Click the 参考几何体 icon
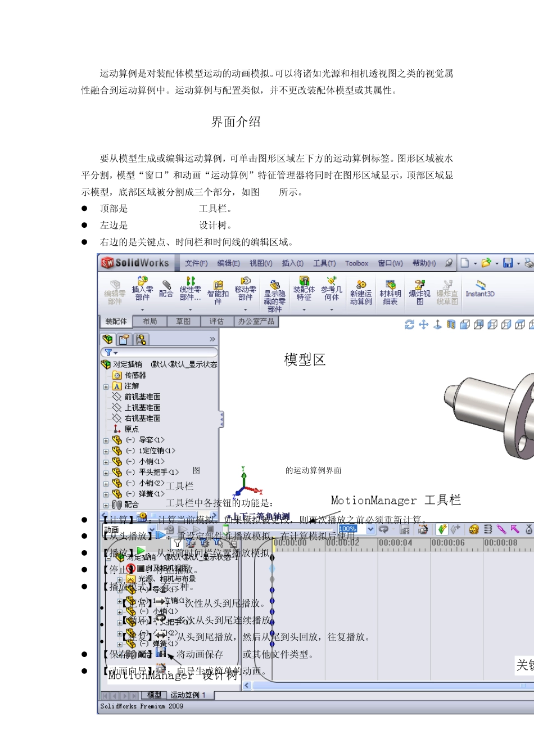 point(332,289)
